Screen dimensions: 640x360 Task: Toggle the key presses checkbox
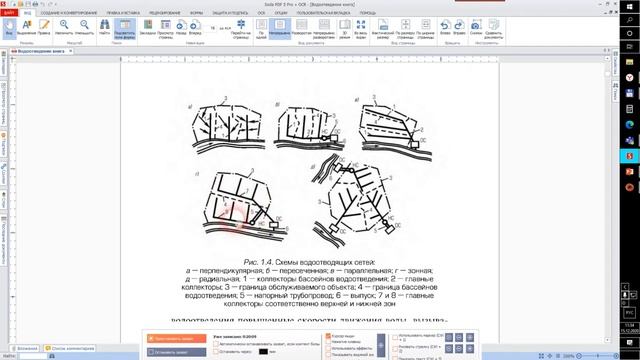click(x=328, y=342)
